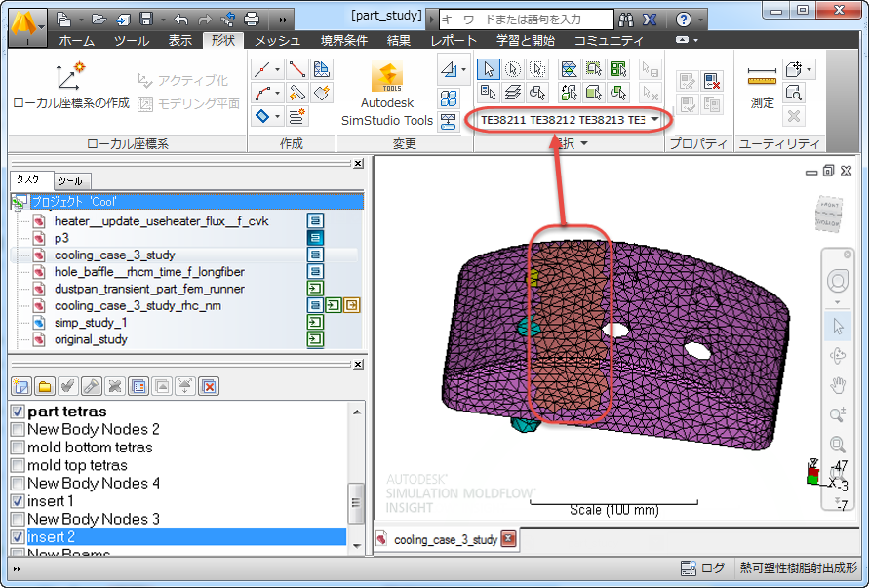Screen dimensions: 869x588
Task: Click the layer display settings icon
Action: [138, 386]
